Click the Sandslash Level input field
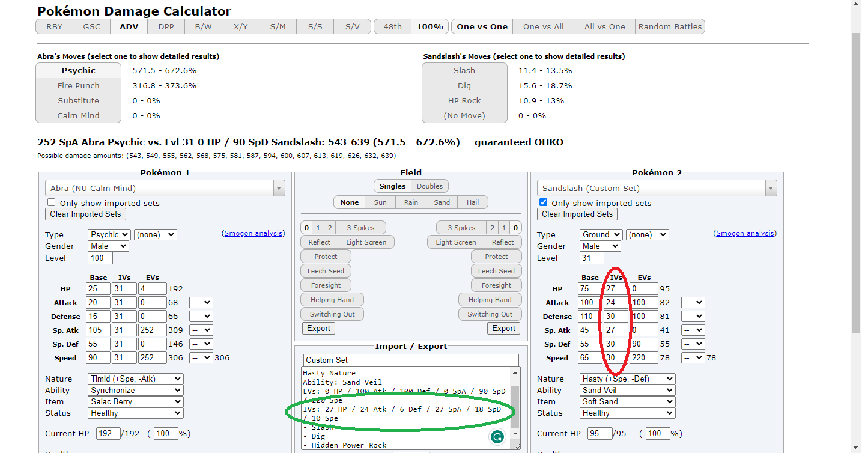868x453 pixels. tap(591, 258)
